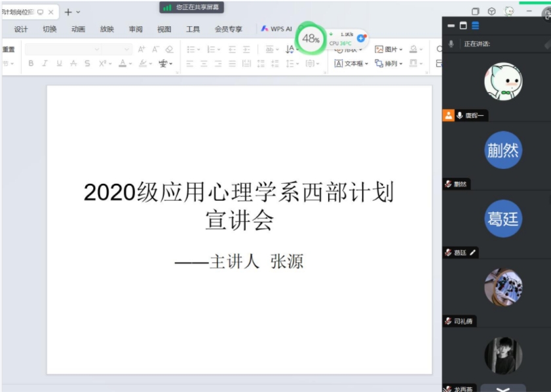Apply italic formatting
Viewport: 551px width, 392px height.
click(x=45, y=63)
